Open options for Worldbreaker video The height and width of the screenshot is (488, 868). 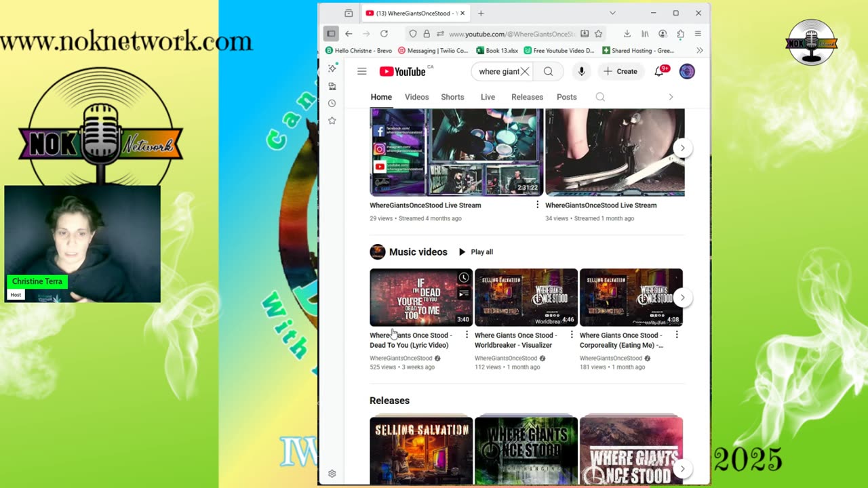pos(572,335)
